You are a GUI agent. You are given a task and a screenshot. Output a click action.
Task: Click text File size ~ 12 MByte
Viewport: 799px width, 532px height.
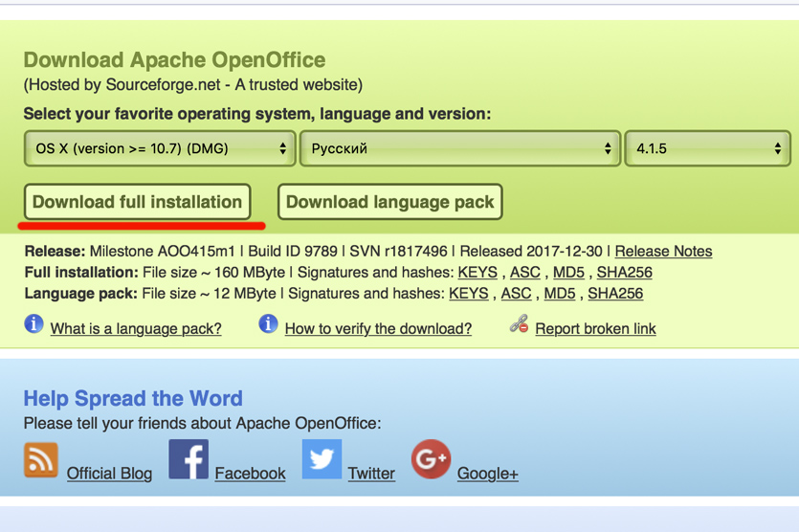(x=209, y=294)
